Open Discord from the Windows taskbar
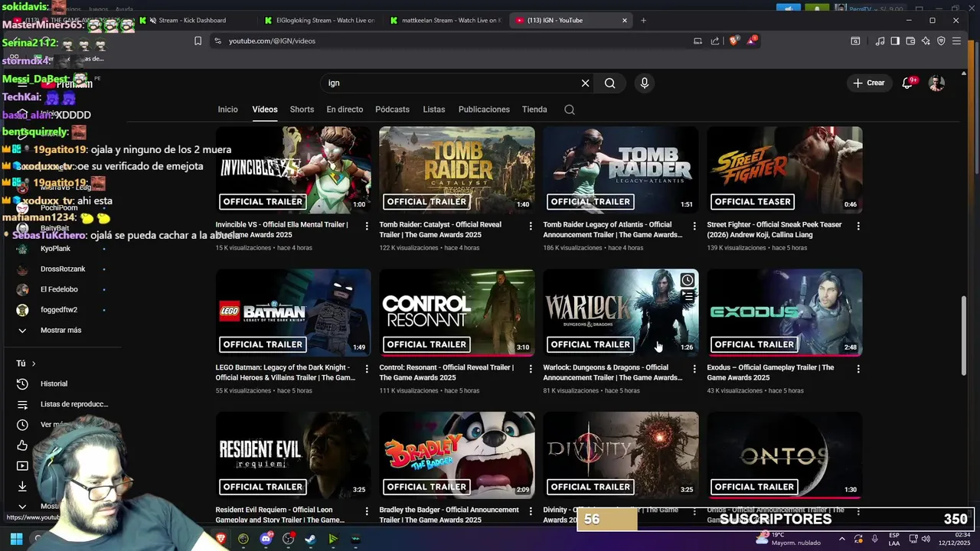This screenshot has width=980, height=551. click(266, 539)
